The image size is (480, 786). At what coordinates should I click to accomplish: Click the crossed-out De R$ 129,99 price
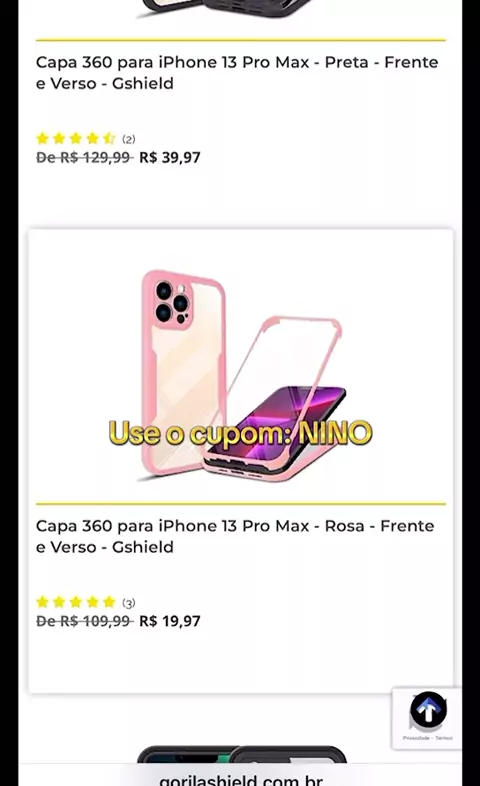pyautogui.click(x=84, y=157)
